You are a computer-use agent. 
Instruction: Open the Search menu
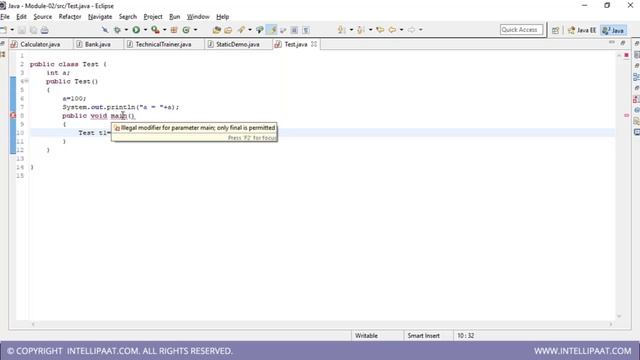click(x=128, y=17)
